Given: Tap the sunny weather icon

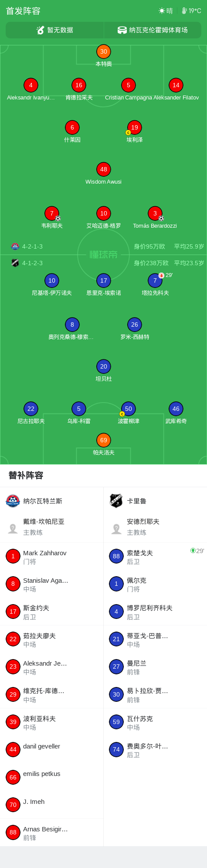Looking at the screenshot, I should click(x=162, y=11).
